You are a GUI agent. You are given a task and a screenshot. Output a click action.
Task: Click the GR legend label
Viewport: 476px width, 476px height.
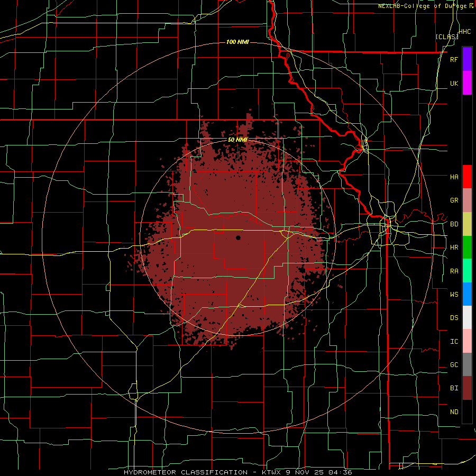pos(454,200)
